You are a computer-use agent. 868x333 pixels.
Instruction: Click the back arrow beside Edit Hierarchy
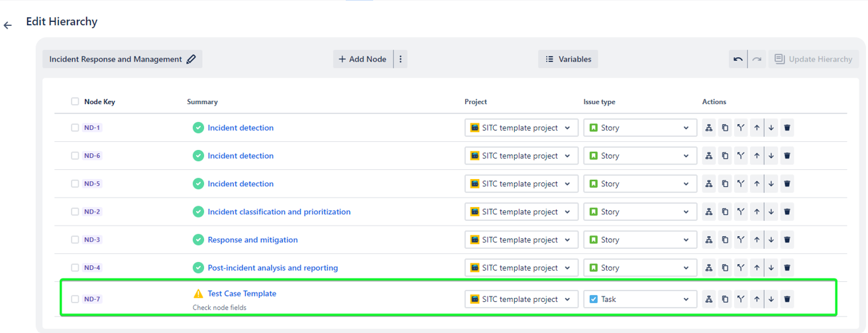[x=8, y=25]
